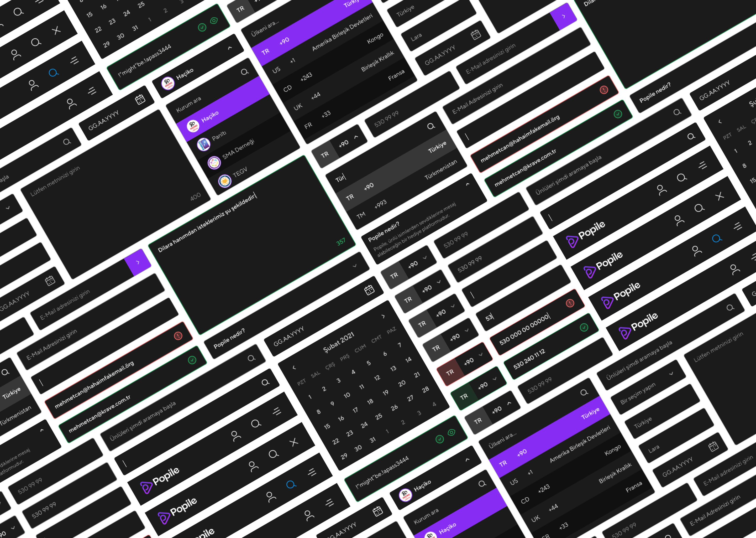Viewport: 756px width, 538px height.
Task: Click the green "357" character counter
Action: click(341, 242)
